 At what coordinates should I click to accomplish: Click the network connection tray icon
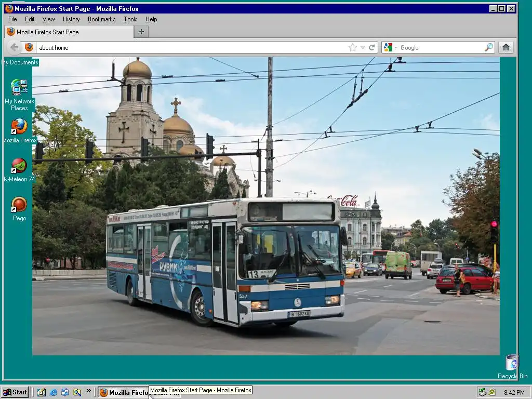coord(483,393)
